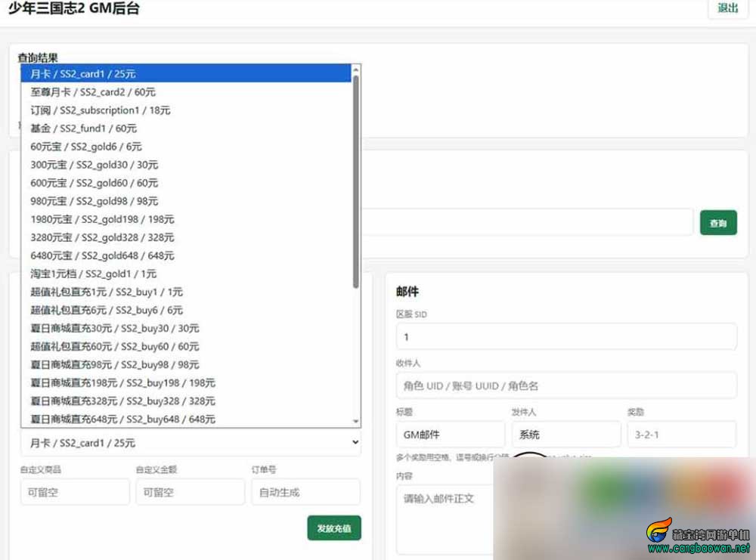Select 1980元宝 / SS2_gold198 / 198元
Screen dimensions: 756x560
point(186,219)
